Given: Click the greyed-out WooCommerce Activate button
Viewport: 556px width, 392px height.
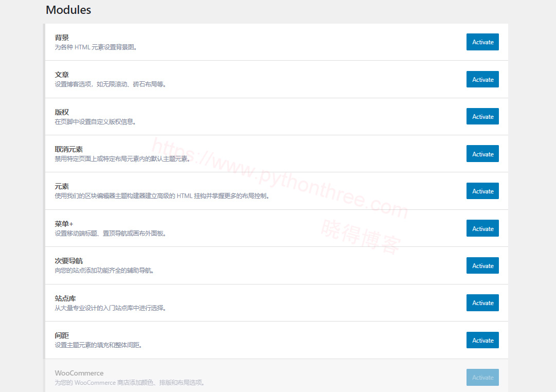Looking at the screenshot, I should click(x=482, y=377).
